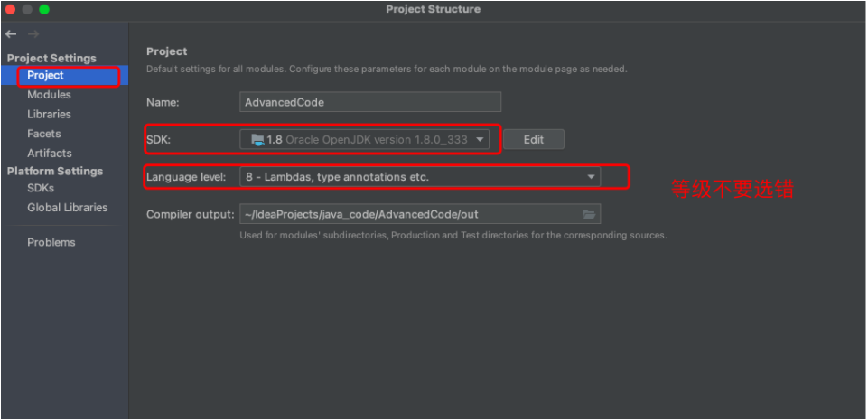Image resolution: width=868 pixels, height=420 pixels.
Task: Go to Libraries settings
Action: (49, 115)
